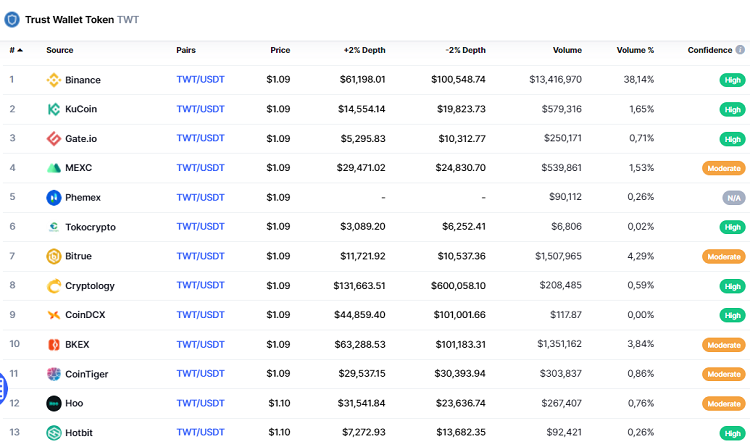This screenshot has height=447, width=750.
Task: Open Binance TWT/USDT pair link
Action: tap(200, 79)
